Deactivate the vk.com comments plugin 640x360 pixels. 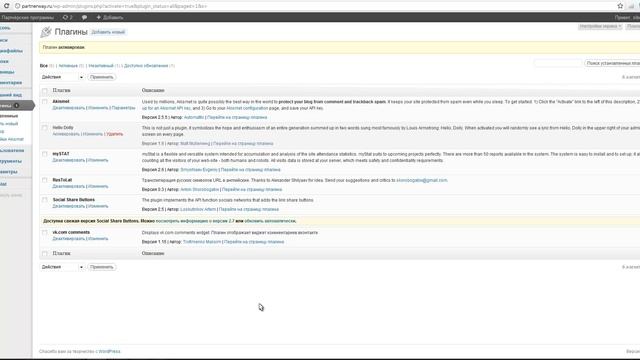pyautogui.click(x=69, y=239)
